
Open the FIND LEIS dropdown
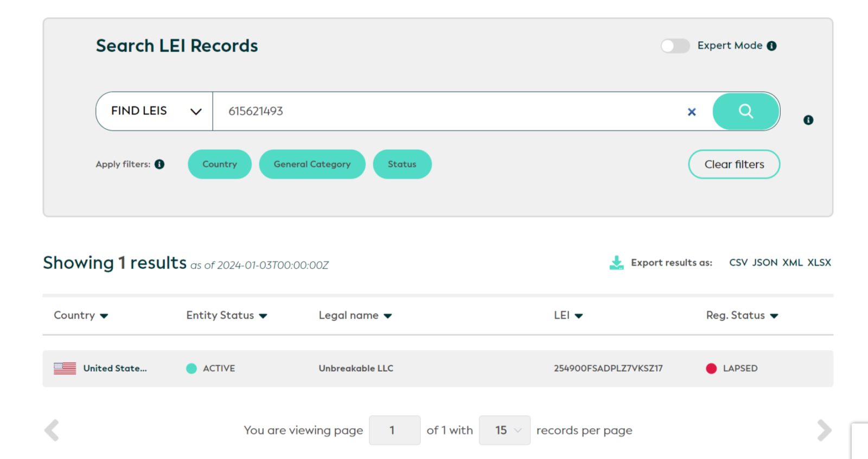tap(155, 111)
